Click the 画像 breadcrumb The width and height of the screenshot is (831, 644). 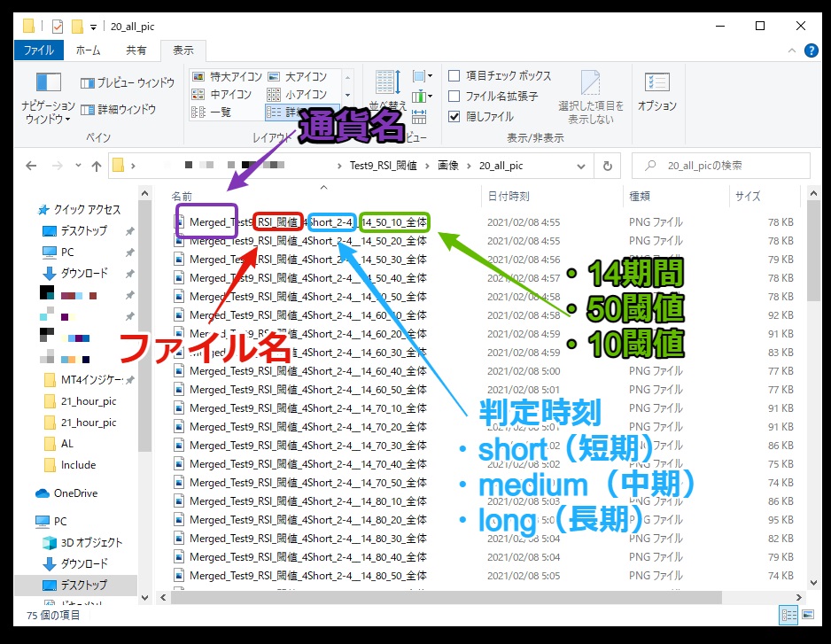448,166
